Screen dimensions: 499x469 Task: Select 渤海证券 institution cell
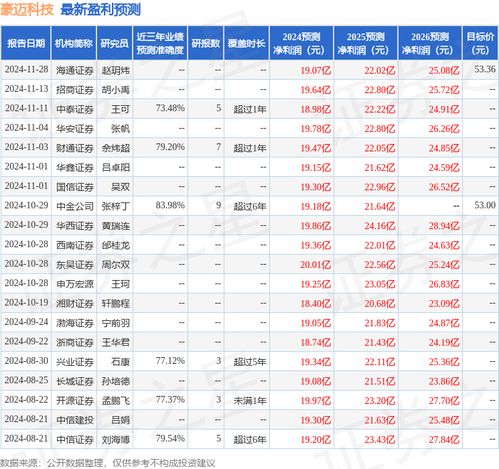pos(75,323)
